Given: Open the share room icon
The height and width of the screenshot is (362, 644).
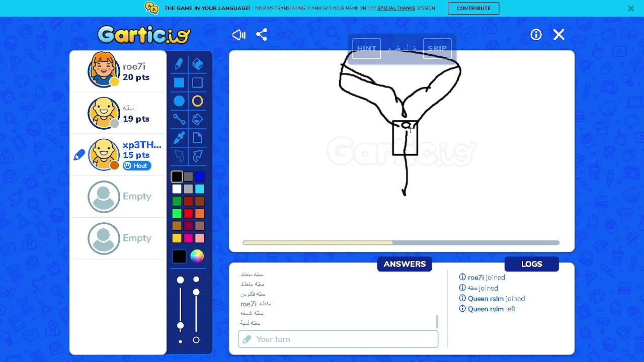Looking at the screenshot, I should (x=262, y=35).
